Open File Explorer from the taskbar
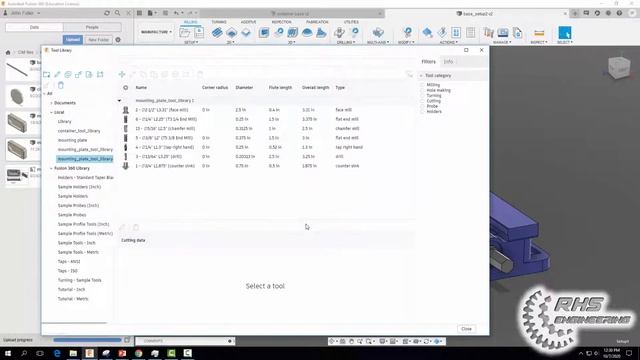The image size is (640, 360). tap(73, 353)
